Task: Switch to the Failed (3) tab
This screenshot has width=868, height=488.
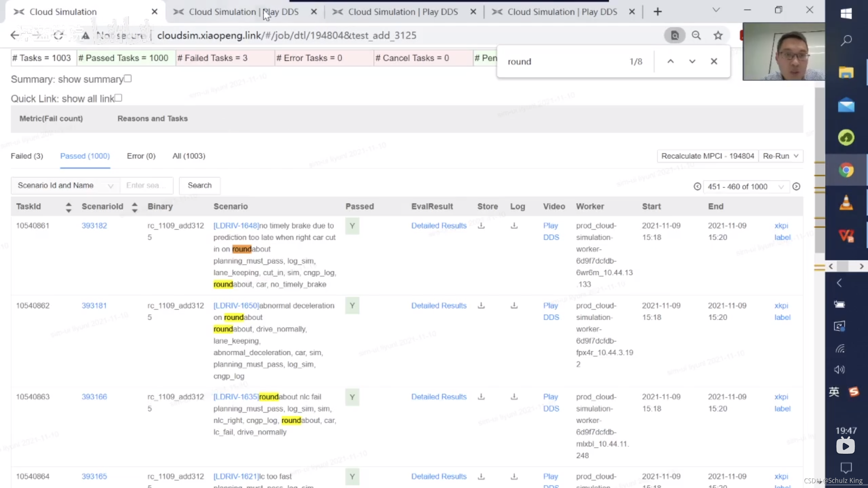Action: pos(27,156)
